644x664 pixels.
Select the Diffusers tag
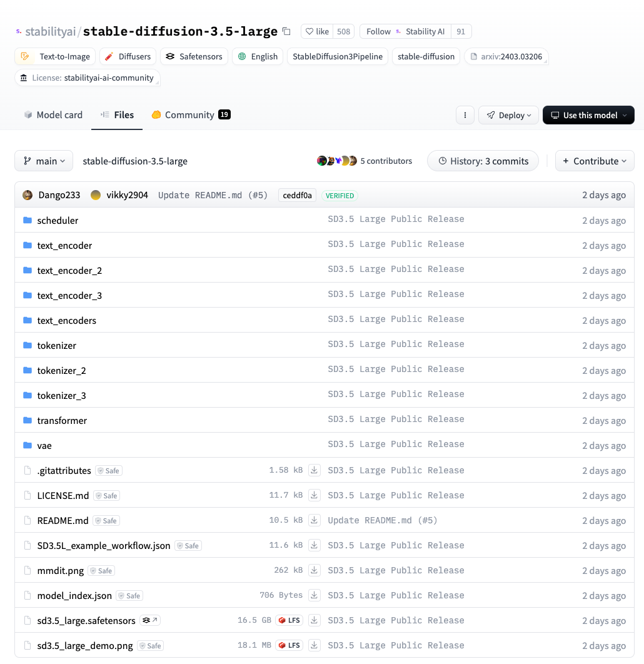click(x=128, y=56)
